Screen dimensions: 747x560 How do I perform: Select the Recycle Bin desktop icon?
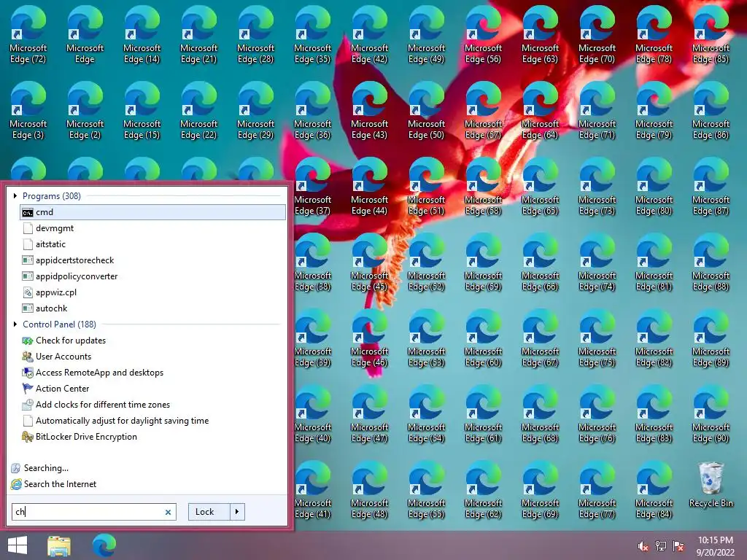point(711,485)
